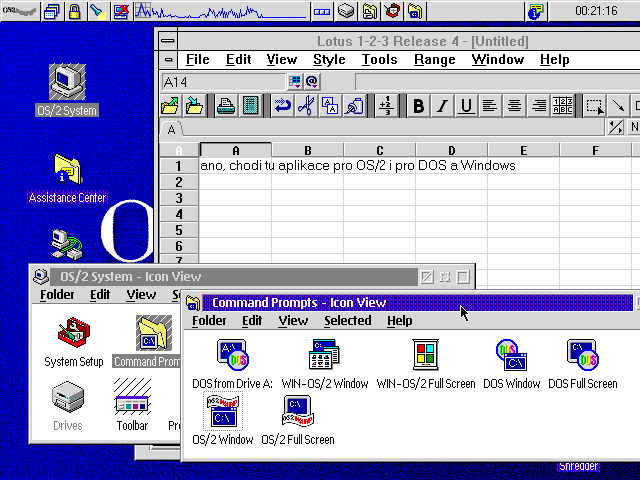This screenshot has height=480, width=640.
Task: Open Folder menu in Command Prompts window
Action: pos(209,321)
